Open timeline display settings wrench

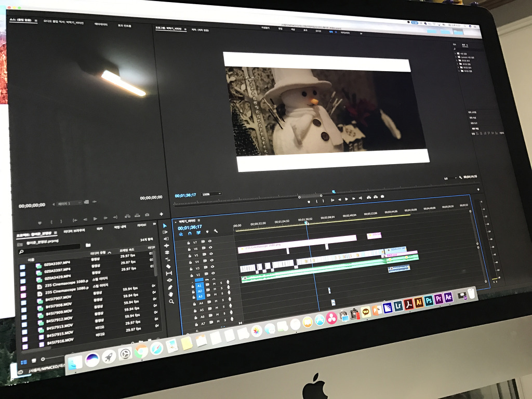tap(216, 231)
